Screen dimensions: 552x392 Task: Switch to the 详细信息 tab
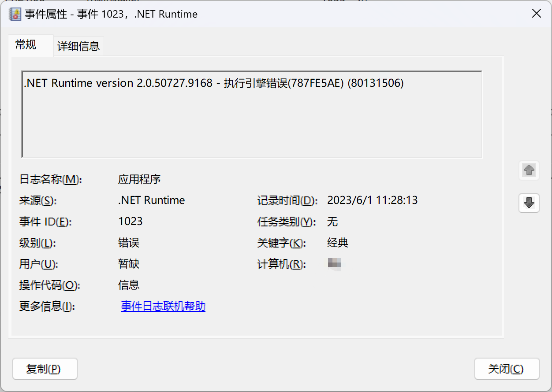[x=78, y=46]
